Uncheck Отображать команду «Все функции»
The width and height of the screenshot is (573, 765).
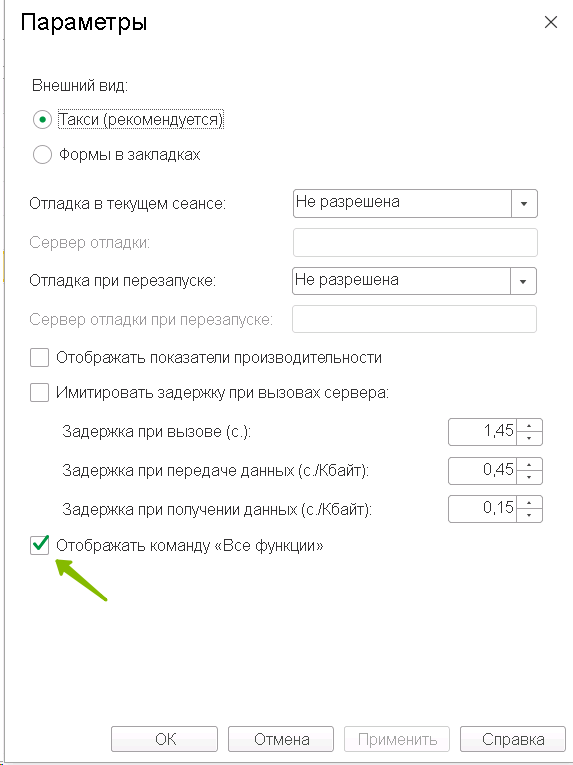coord(40,544)
